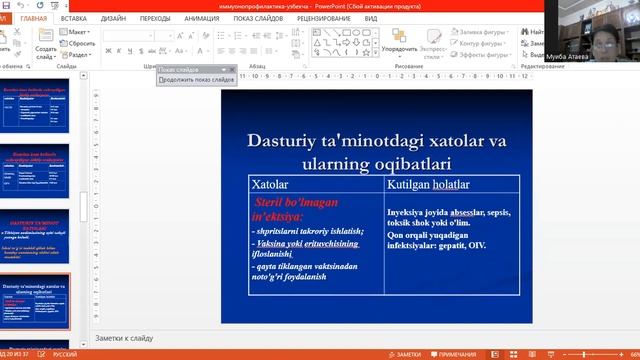Increase list indent level icon
This screenshot has height=360, width=640.
267,36
